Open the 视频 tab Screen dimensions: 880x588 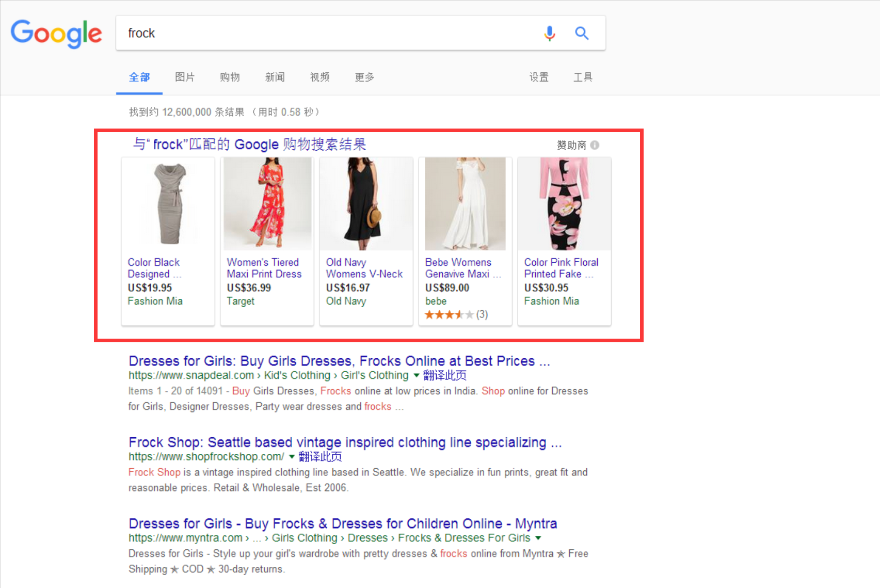[x=320, y=77]
